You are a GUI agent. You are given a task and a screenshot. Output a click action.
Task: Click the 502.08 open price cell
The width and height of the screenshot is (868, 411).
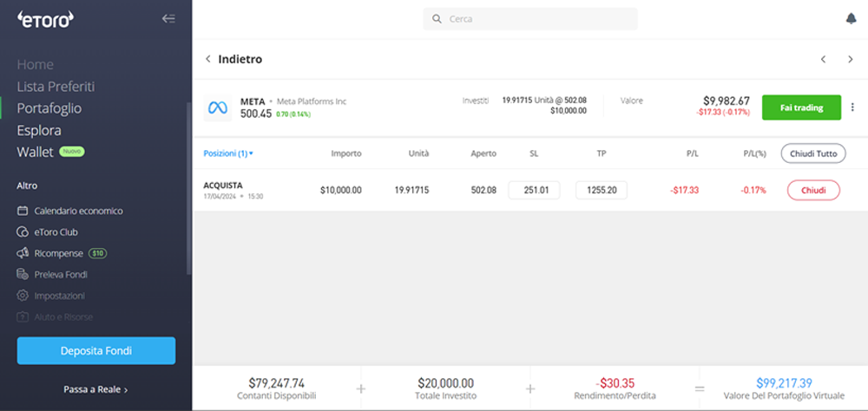(x=483, y=190)
